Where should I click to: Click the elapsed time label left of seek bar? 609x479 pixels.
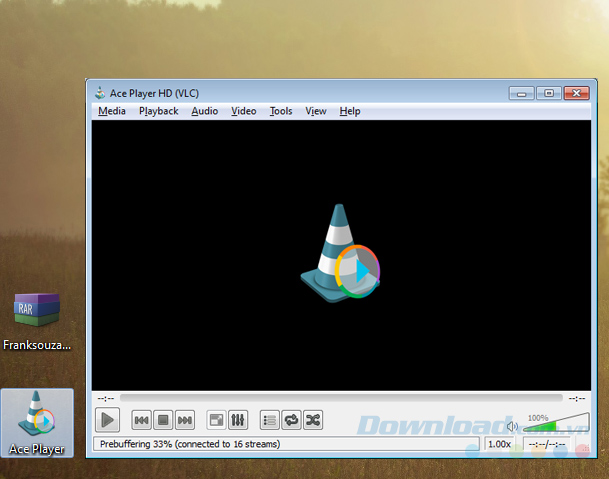click(x=106, y=398)
